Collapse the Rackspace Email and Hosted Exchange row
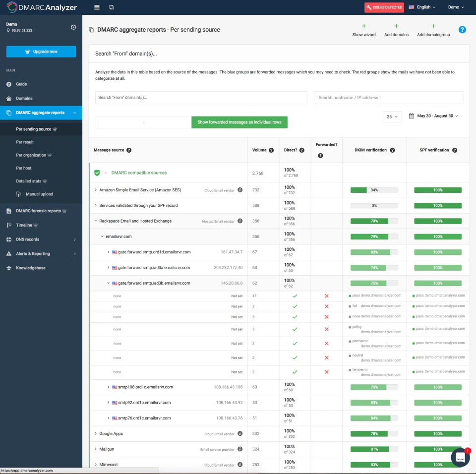 [x=96, y=221]
